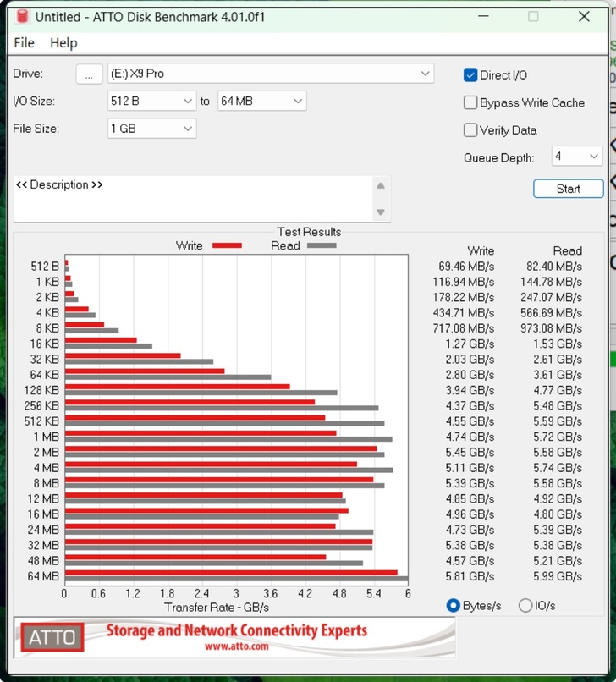The height and width of the screenshot is (682, 616).
Task: Click the gray Read legend swatch
Action: click(322, 246)
